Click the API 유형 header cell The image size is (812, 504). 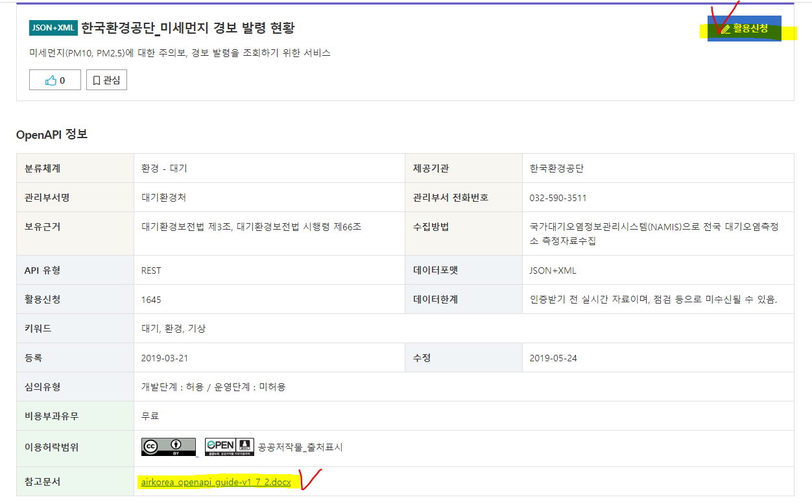tap(75, 270)
